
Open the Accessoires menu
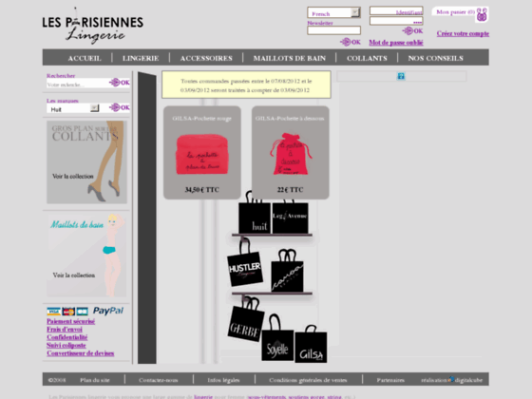[x=206, y=58]
